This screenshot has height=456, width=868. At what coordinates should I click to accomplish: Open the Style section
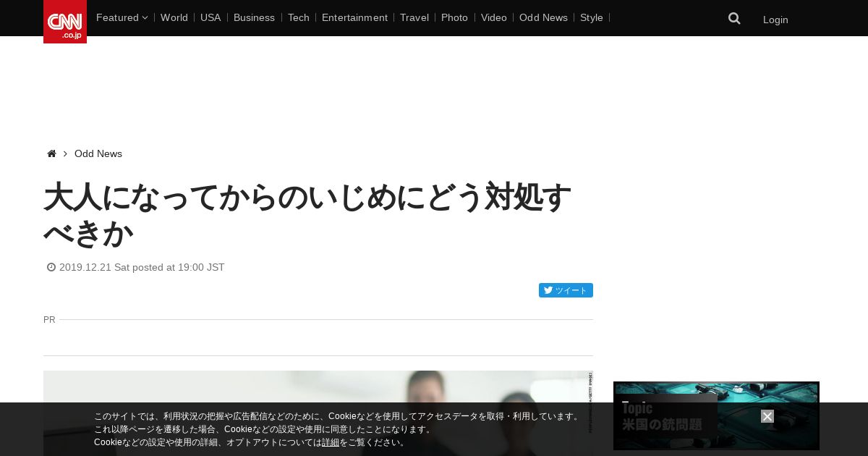[x=592, y=17]
